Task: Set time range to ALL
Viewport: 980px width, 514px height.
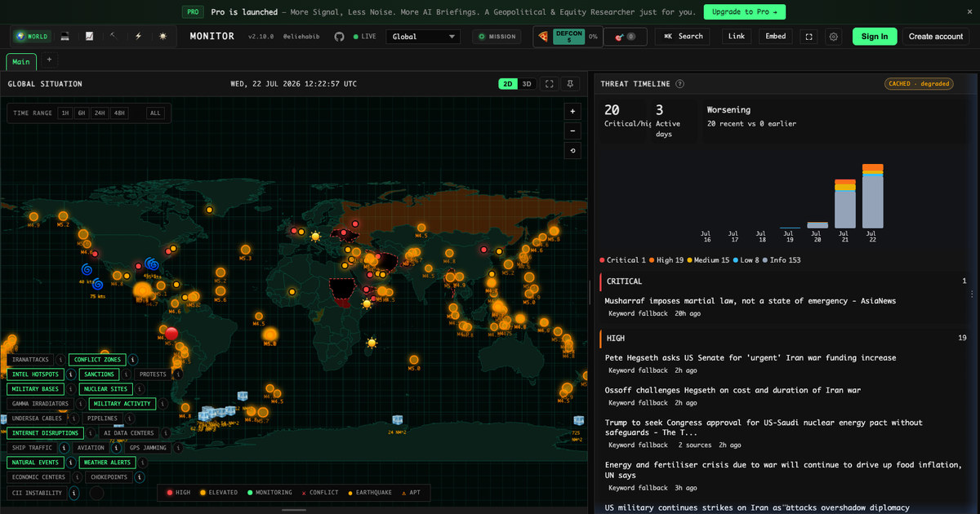Action: [155, 113]
